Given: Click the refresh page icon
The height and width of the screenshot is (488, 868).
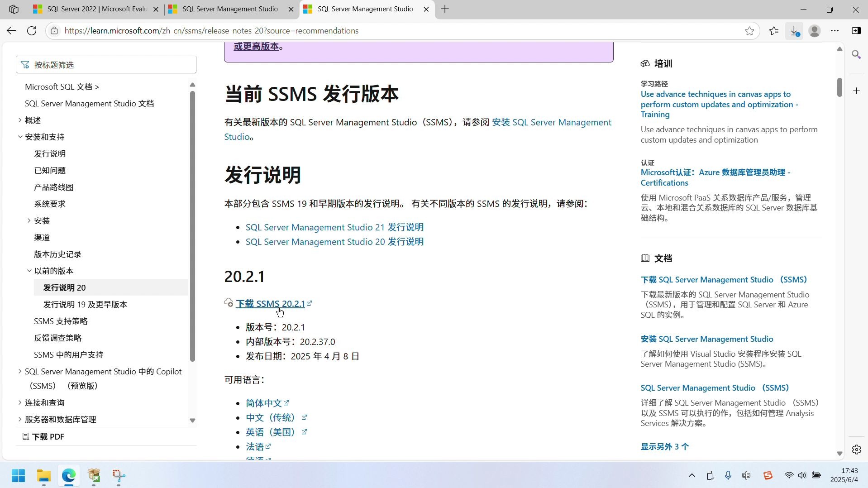Looking at the screenshot, I should point(31,30).
